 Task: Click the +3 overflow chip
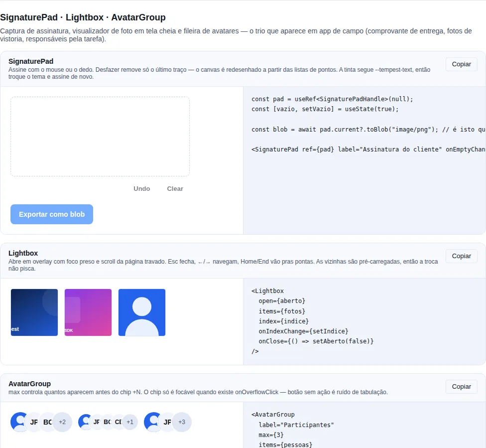pos(182,422)
